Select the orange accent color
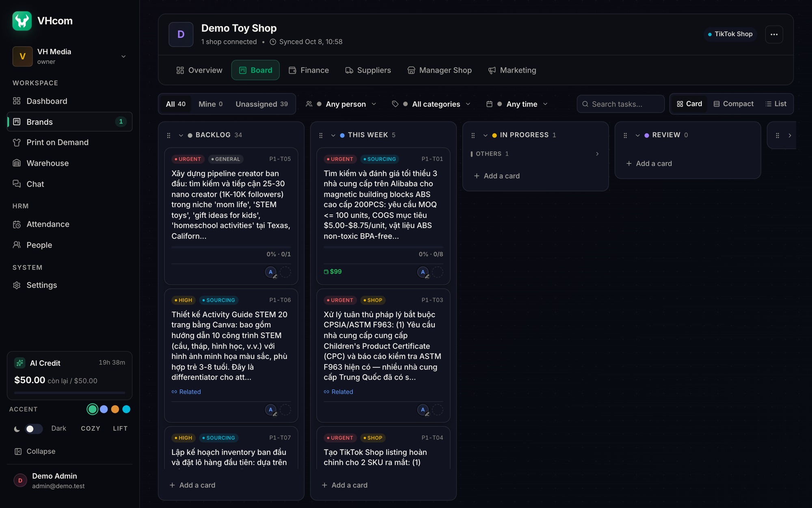This screenshot has height=508, width=812. tap(115, 409)
